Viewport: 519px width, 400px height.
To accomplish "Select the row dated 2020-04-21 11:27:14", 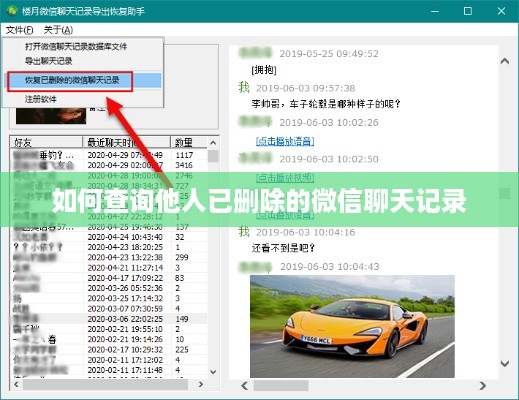I will click(109, 268).
